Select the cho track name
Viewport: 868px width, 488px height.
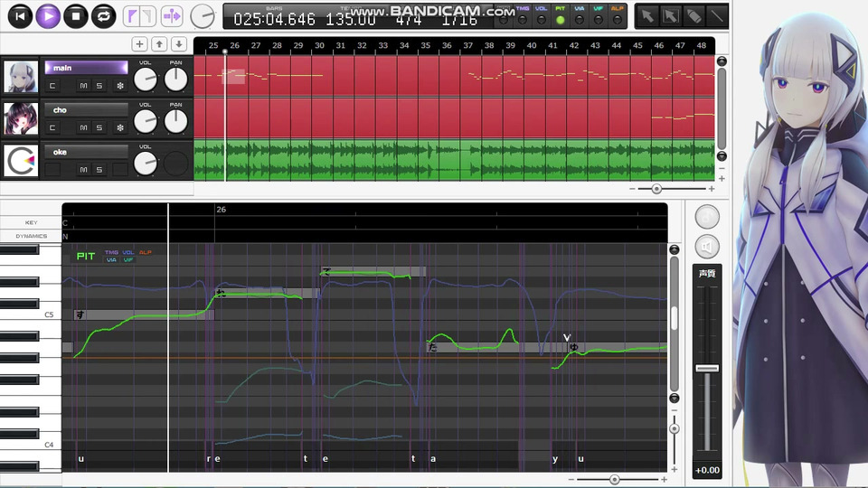(x=87, y=109)
